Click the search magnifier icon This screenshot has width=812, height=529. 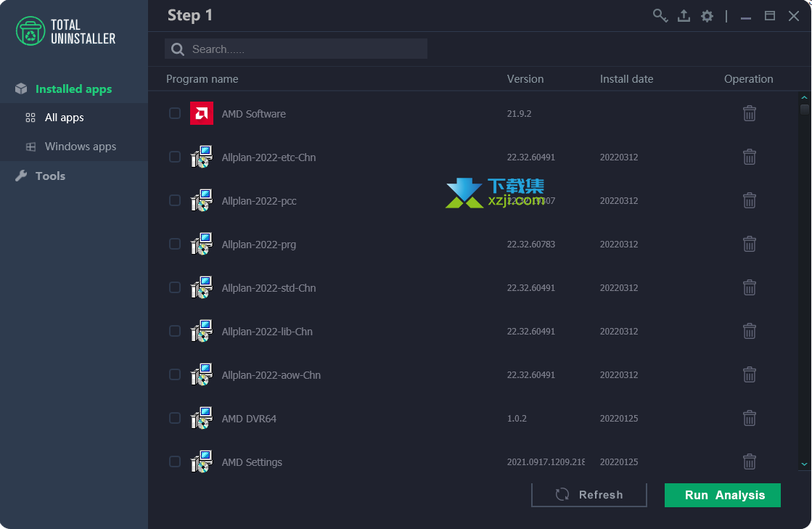[178, 49]
